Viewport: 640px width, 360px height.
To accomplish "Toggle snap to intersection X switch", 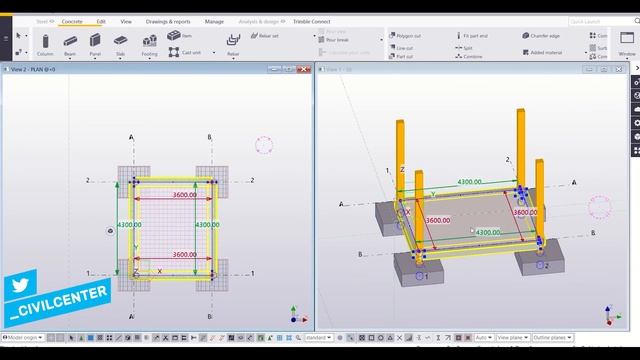I will point(400,338).
